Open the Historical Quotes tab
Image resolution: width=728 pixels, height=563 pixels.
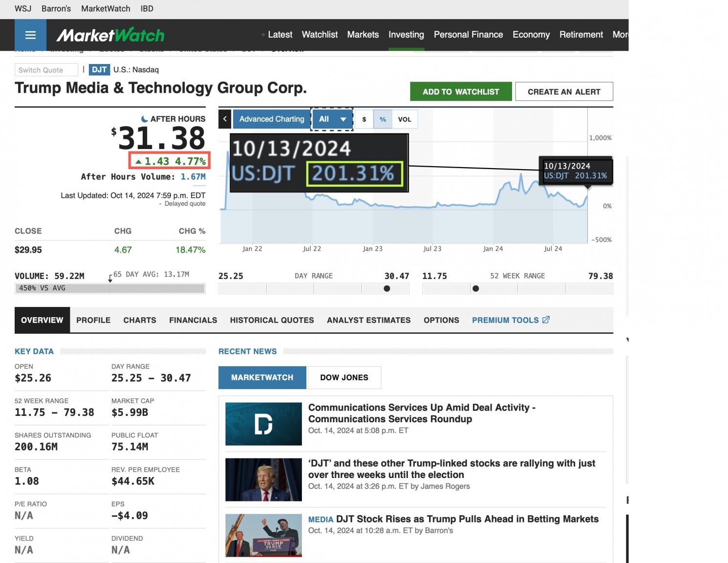[272, 320]
